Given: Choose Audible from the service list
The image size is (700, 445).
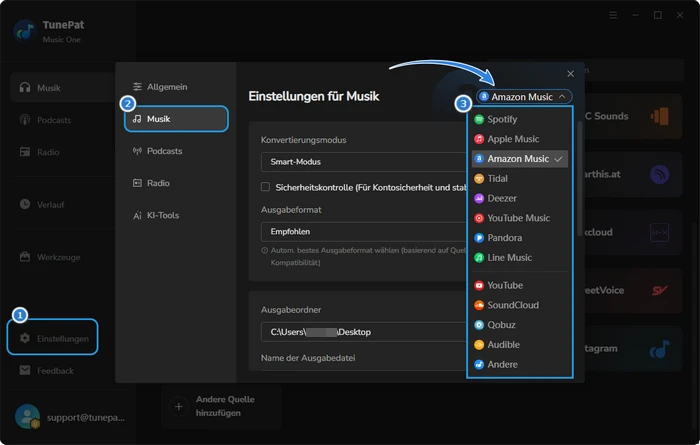Looking at the screenshot, I should pos(520,345).
